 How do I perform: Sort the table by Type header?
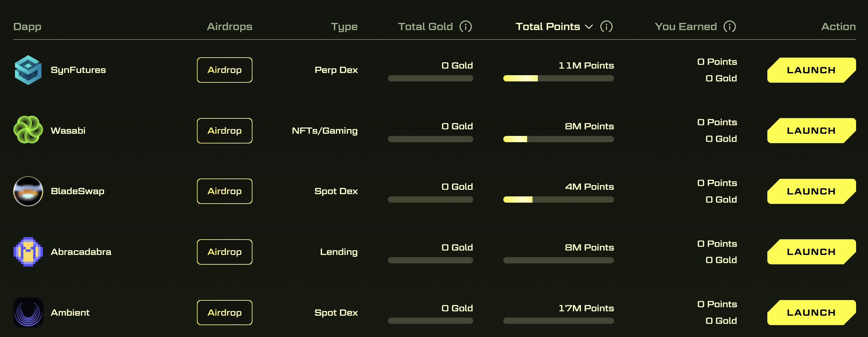tap(344, 27)
